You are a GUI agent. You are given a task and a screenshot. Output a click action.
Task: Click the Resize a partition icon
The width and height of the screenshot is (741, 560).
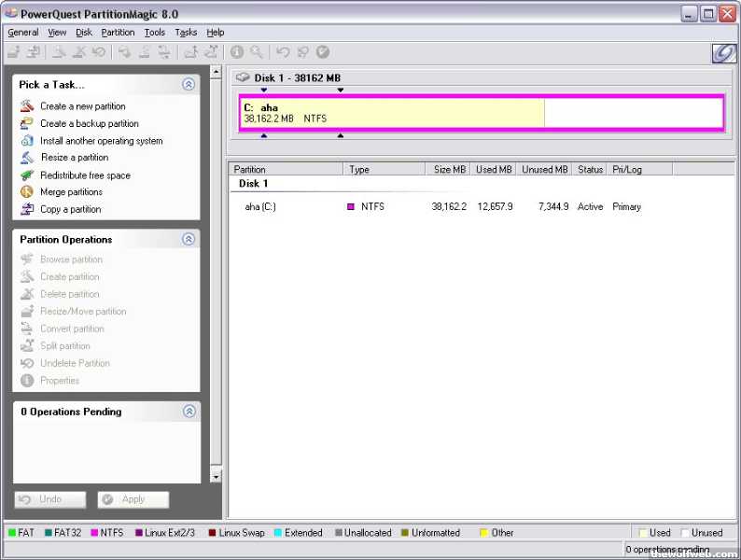[x=26, y=158]
